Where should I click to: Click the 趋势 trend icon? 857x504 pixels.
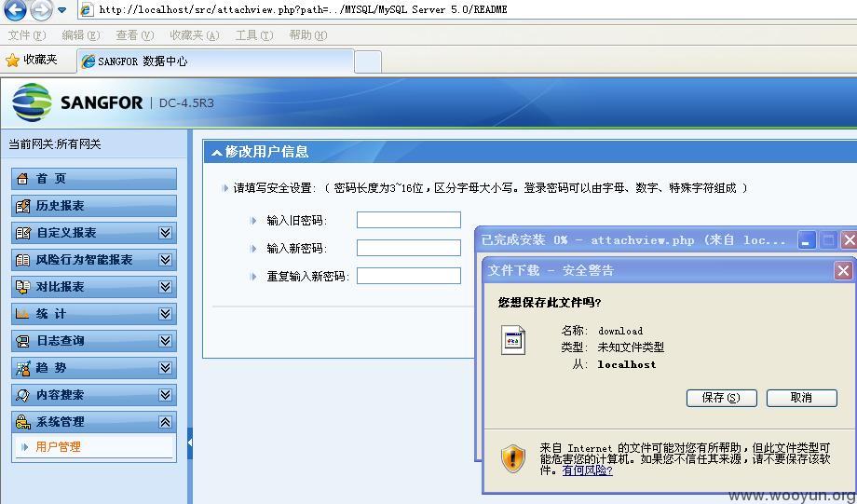[23, 368]
